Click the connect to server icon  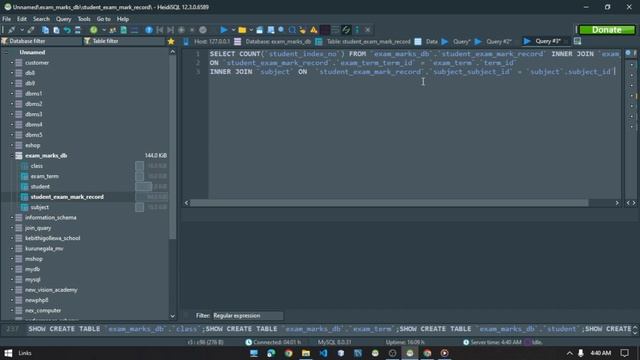tap(11, 30)
